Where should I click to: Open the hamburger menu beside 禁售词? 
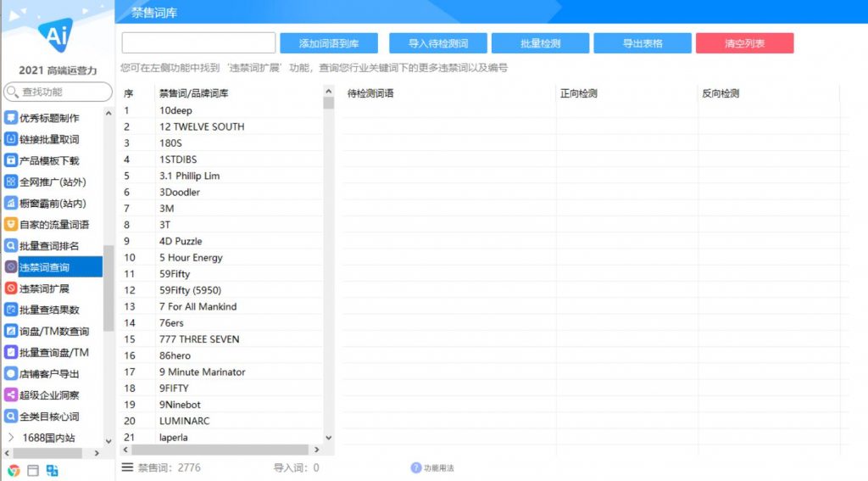[127, 467]
